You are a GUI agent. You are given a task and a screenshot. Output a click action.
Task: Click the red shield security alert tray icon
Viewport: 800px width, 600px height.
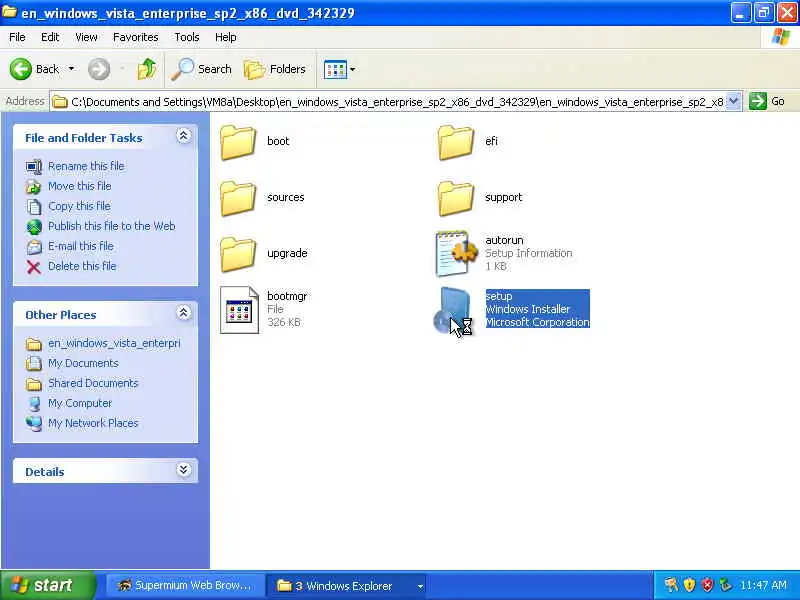click(x=707, y=585)
